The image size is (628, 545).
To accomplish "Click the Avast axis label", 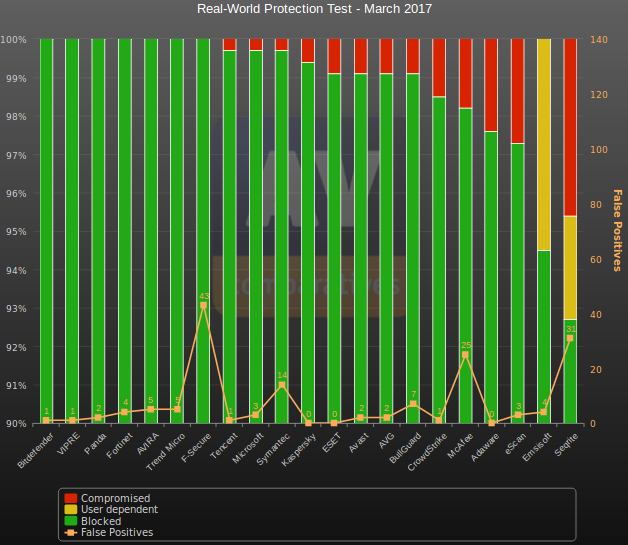I will pos(358,443).
